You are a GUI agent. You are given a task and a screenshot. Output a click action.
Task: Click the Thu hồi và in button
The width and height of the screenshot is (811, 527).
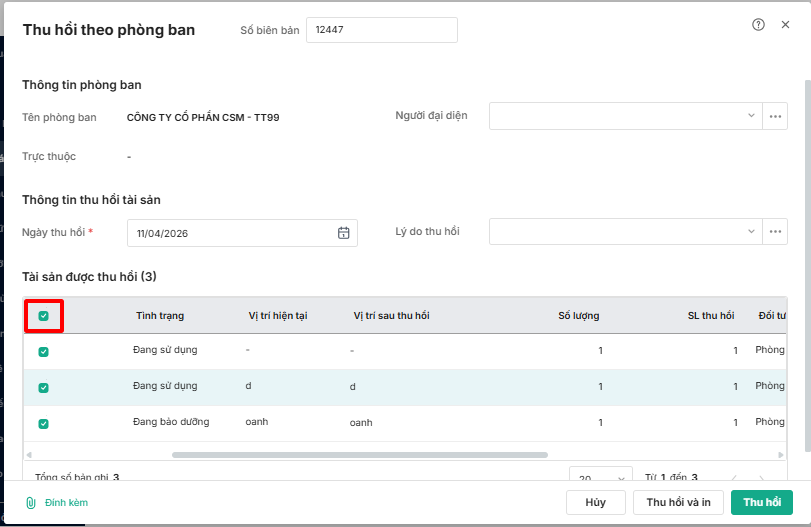[x=678, y=502]
